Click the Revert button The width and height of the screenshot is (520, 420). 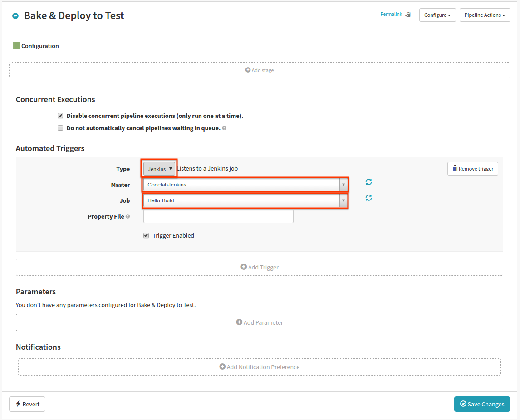pyautogui.click(x=27, y=404)
